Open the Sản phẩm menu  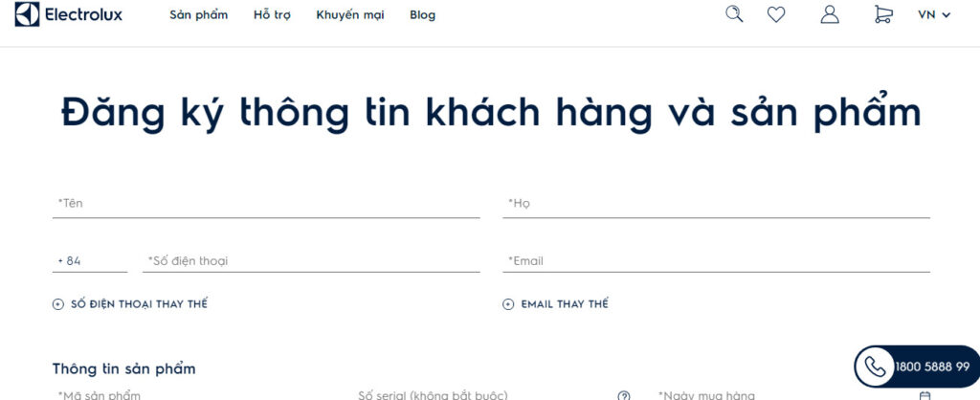tap(198, 14)
